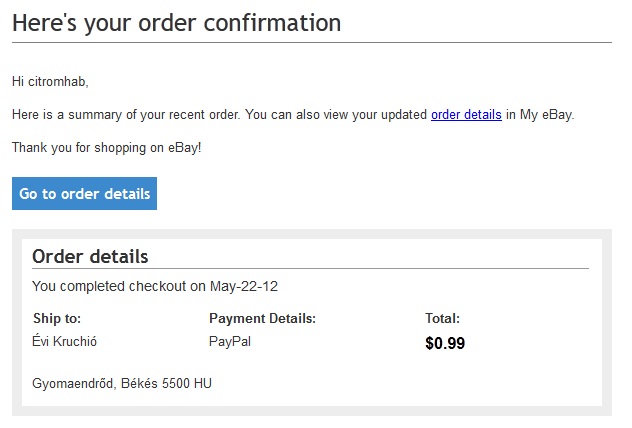Image resolution: width=632 pixels, height=428 pixels.
Task: Select the checkout date 'May-22-12'
Action: (x=244, y=286)
